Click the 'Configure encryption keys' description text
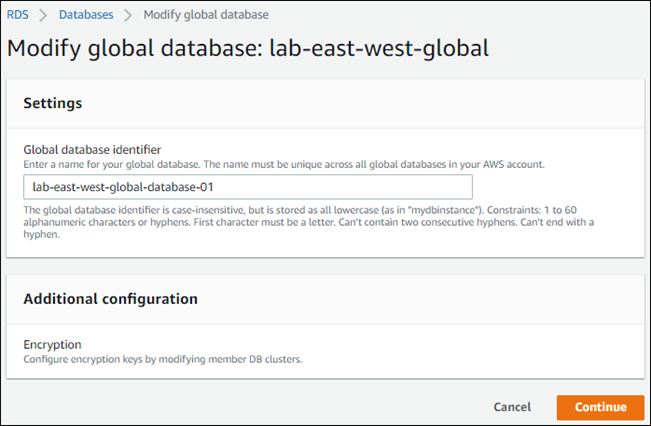Image resolution: width=651 pixels, height=426 pixels. pyautogui.click(x=162, y=358)
